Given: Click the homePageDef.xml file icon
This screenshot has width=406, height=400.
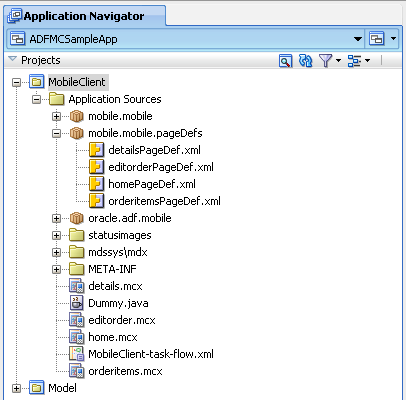Looking at the screenshot, I should point(96,184).
